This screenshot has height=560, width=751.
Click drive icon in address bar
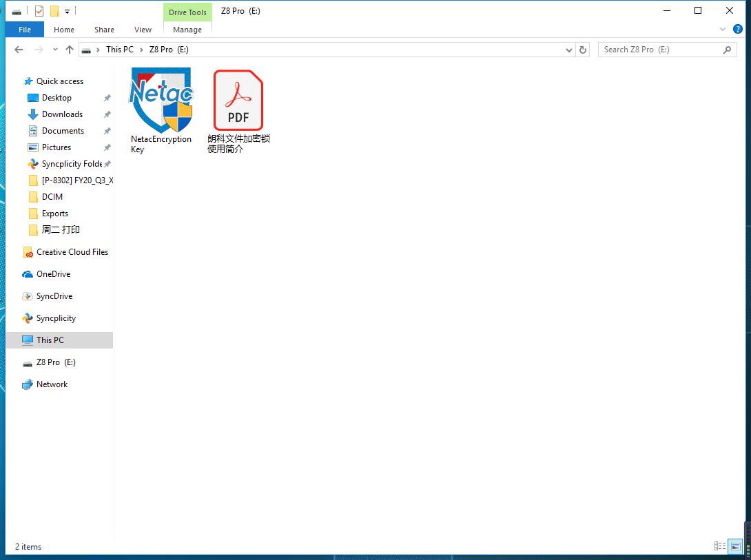(86, 50)
